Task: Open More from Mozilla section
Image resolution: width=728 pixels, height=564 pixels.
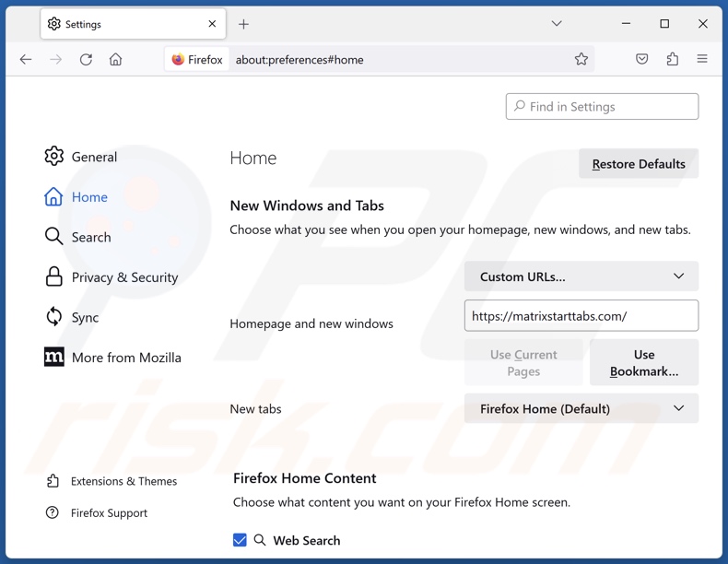Action: [x=112, y=357]
